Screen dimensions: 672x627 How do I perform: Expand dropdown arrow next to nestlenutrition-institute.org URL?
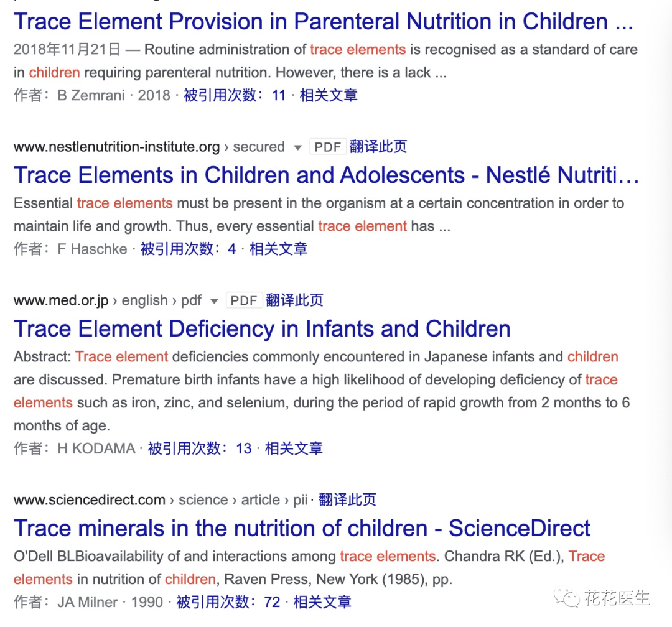pos(297,147)
